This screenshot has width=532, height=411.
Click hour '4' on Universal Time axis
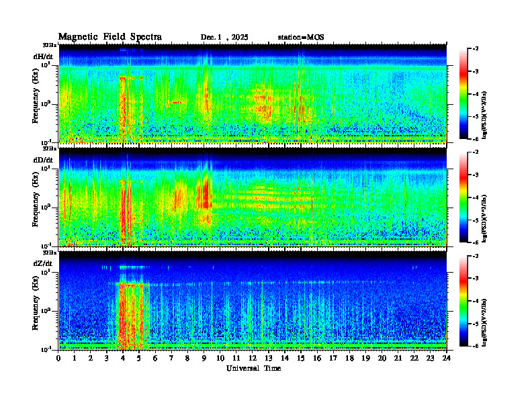pos(123,358)
